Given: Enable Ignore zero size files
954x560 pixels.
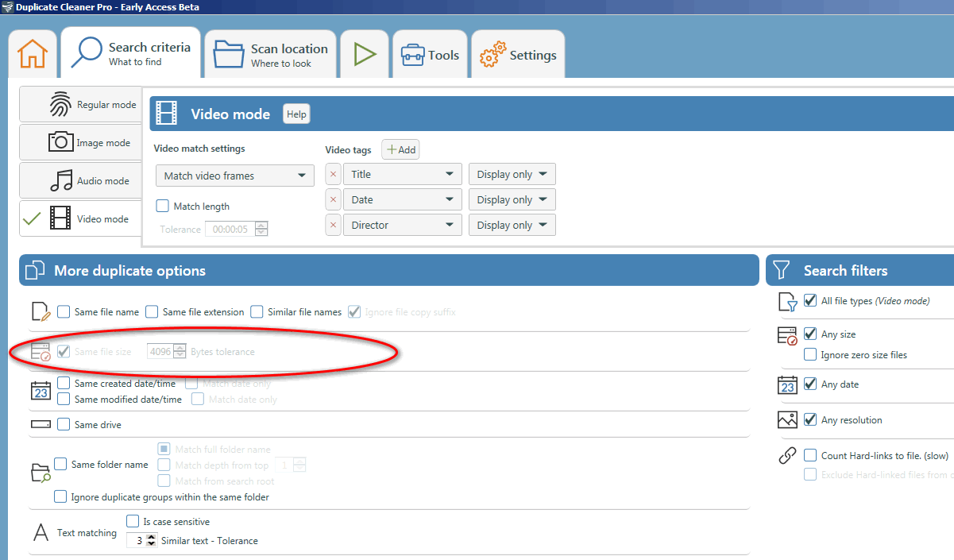Looking at the screenshot, I should pos(810,354).
